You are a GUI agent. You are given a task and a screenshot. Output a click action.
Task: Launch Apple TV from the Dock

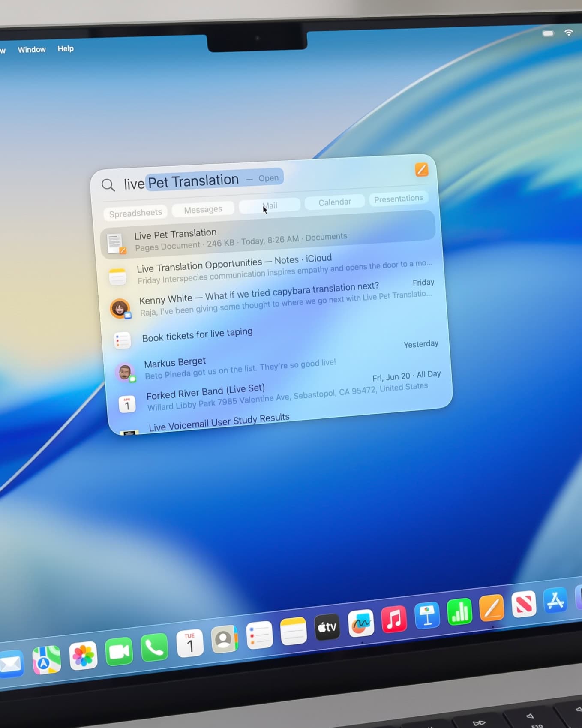click(x=327, y=627)
